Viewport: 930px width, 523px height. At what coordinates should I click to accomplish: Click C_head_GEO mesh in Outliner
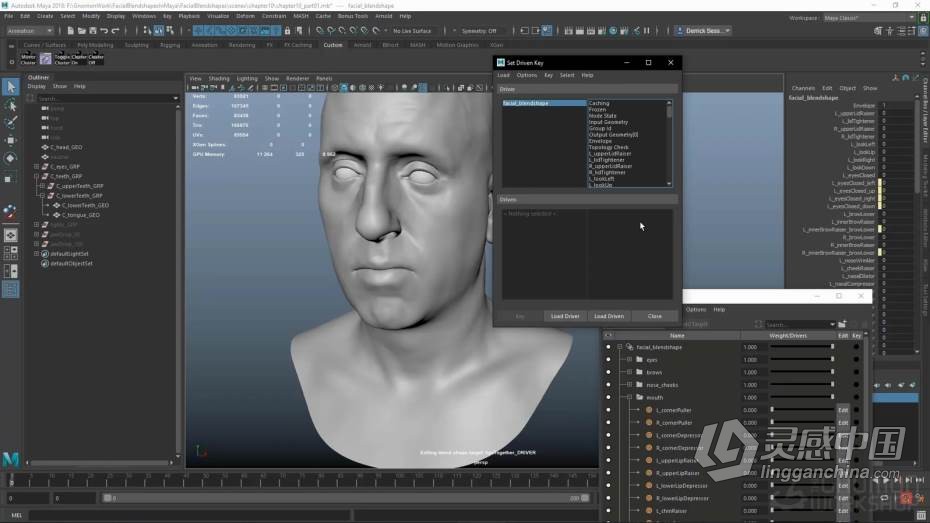(x=66, y=147)
